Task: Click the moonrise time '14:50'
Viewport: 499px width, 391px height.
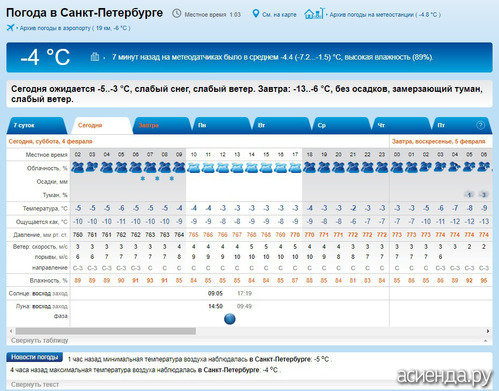Action: (x=215, y=306)
